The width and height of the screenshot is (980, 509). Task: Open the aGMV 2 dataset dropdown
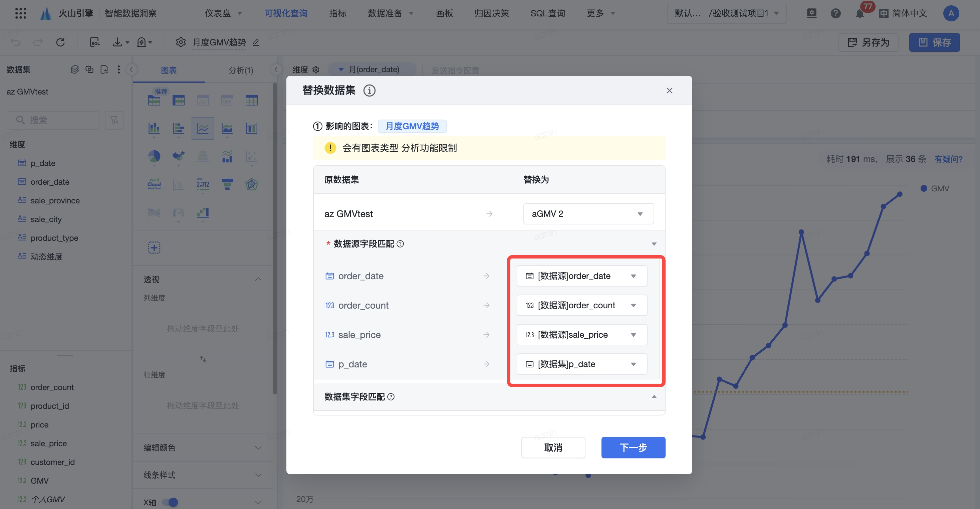pyautogui.click(x=588, y=214)
